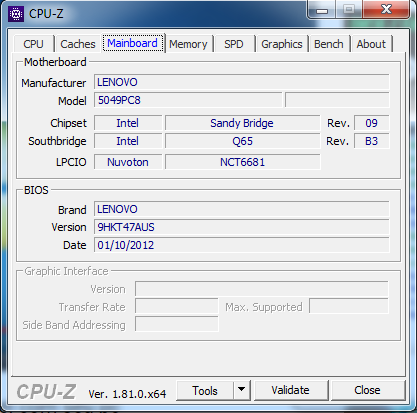This screenshot has height=413, width=417.
Task: Click the Side Band Addressing field
Action: tap(177, 324)
